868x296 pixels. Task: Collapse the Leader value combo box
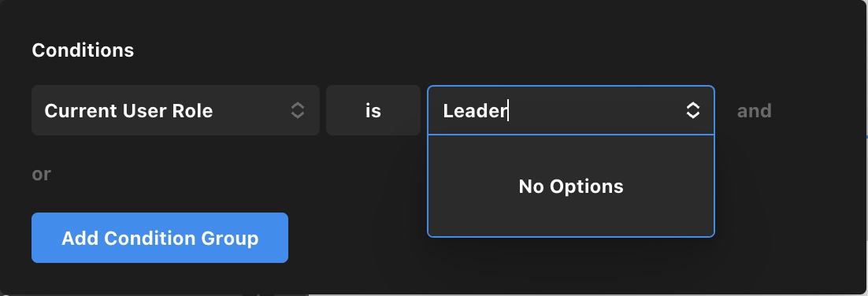point(692,110)
